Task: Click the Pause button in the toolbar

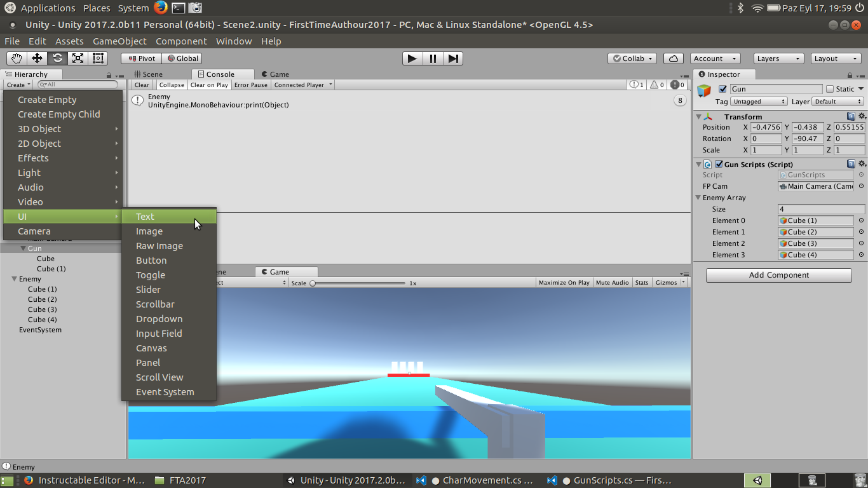Action: tap(432, 58)
